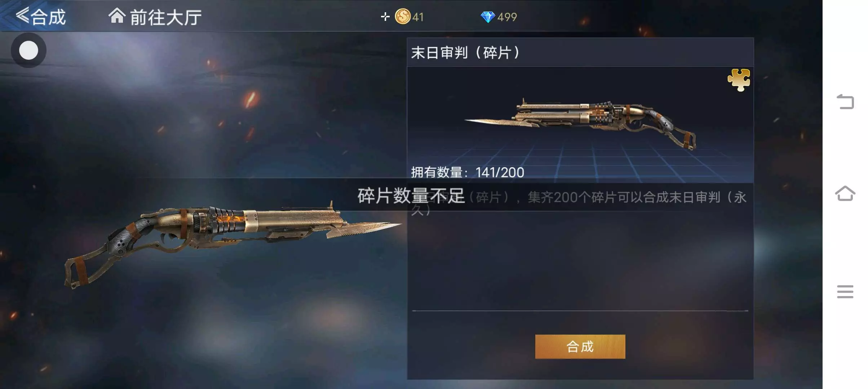Open the house icon for 前往大厅

(x=117, y=16)
